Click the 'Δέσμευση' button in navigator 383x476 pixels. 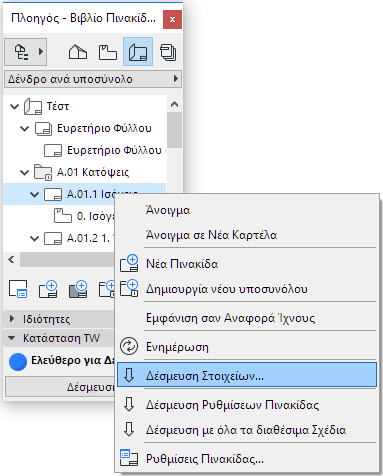(60, 387)
